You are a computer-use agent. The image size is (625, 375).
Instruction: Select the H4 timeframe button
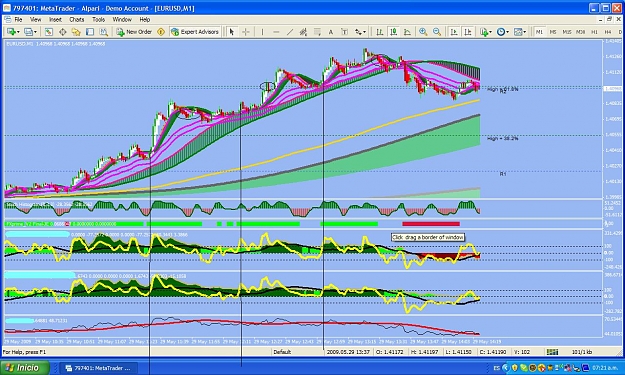click(x=608, y=32)
